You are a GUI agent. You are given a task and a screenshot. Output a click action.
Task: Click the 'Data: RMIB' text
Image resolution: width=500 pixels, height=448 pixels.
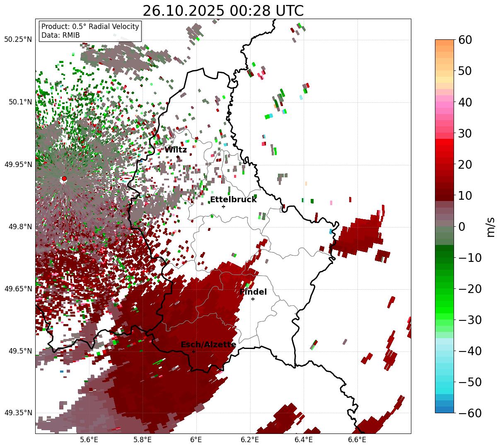pyautogui.click(x=60, y=35)
